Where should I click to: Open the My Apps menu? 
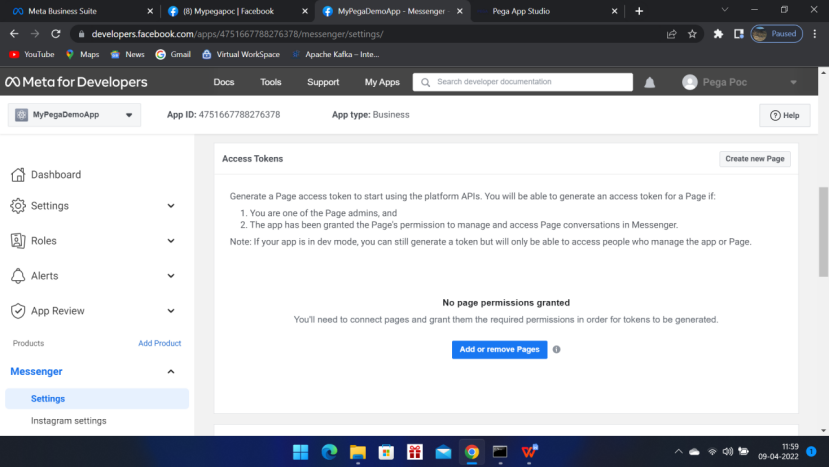tap(382, 82)
